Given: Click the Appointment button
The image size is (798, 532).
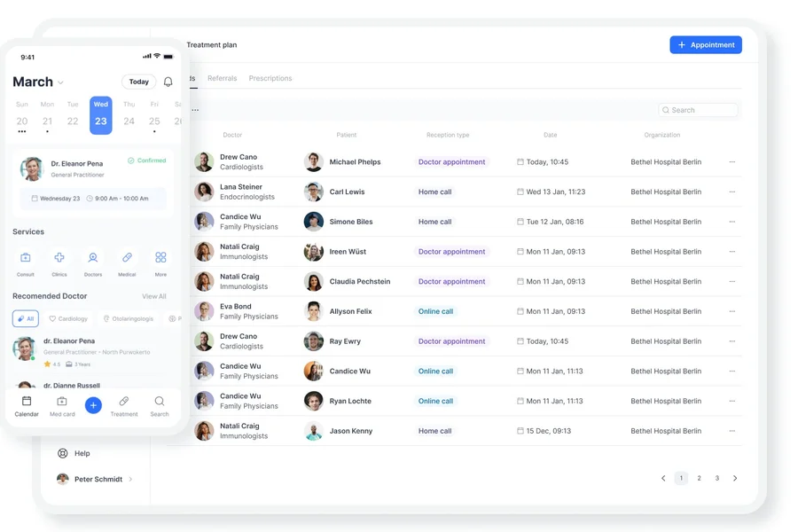Looking at the screenshot, I should 706,45.
